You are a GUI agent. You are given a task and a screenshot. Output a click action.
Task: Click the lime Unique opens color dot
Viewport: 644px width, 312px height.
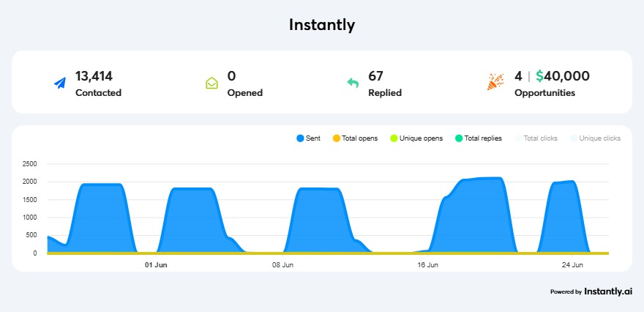pos(394,138)
